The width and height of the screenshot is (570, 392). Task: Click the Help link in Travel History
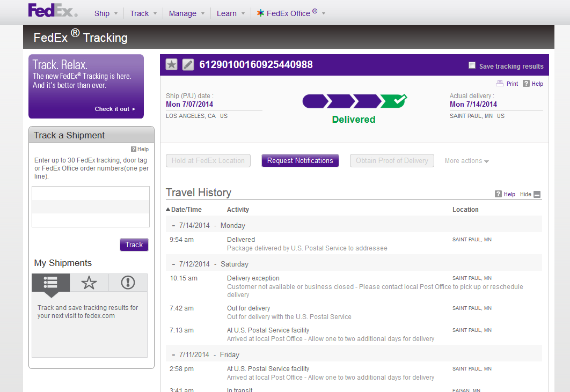point(509,194)
